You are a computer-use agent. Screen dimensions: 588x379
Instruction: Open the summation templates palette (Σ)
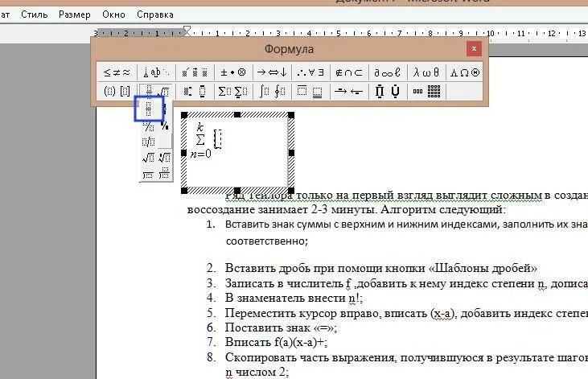point(233,91)
